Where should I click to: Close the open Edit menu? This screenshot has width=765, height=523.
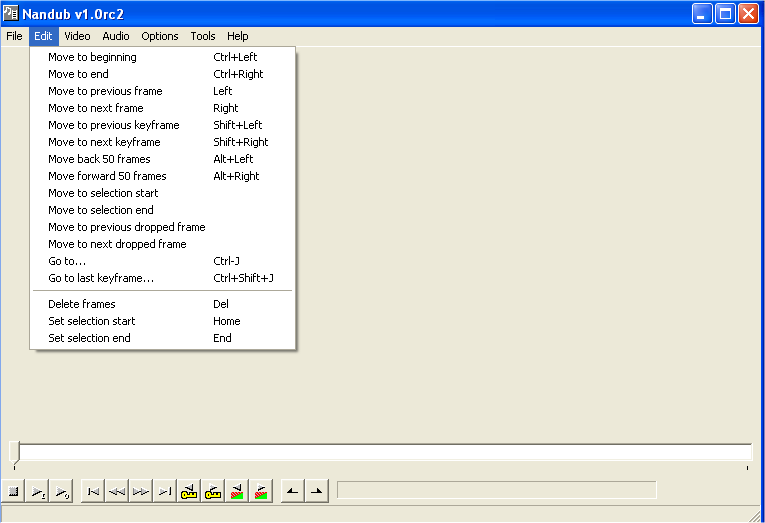pos(43,36)
